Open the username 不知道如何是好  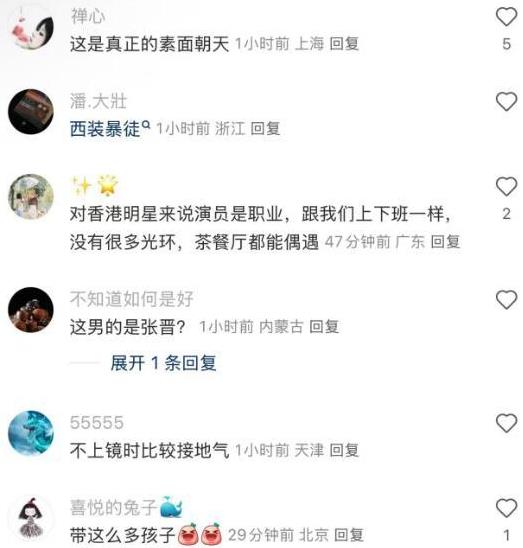click(x=131, y=299)
